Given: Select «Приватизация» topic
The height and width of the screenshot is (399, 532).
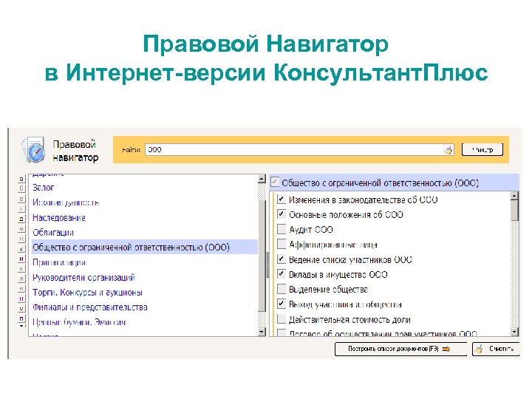Looking at the screenshot, I should tap(59, 262).
